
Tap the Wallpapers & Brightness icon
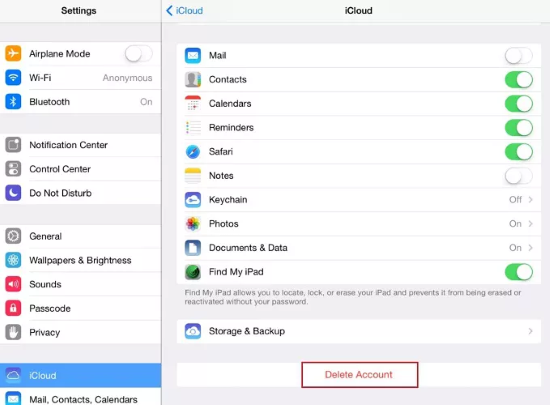point(13,260)
